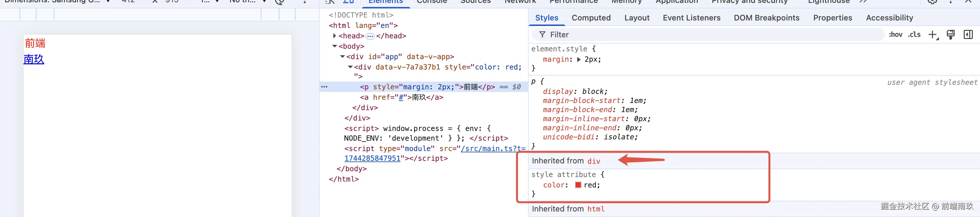
Task: Select the a href 南玖 row
Action: pyautogui.click(x=401, y=97)
